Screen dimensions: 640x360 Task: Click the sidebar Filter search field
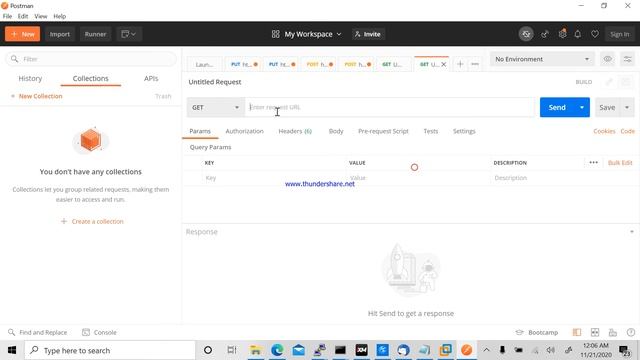tap(91, 59)
